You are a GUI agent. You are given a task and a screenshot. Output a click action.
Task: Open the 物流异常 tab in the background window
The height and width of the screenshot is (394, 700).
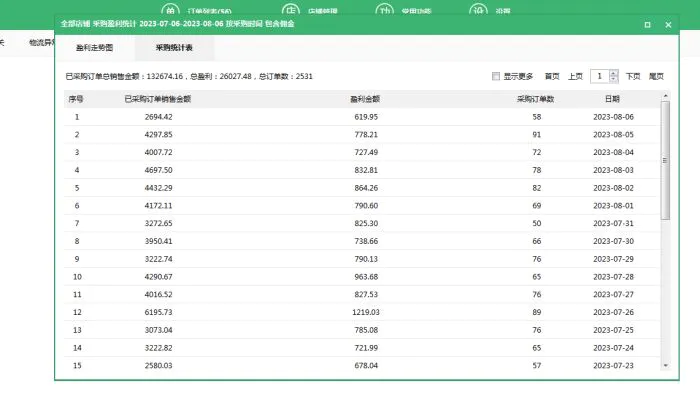42,43
